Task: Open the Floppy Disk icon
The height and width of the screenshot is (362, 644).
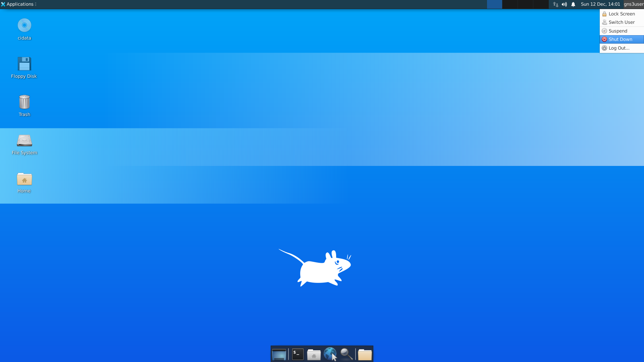Action: pyautogui.click(x=24, y=64)
